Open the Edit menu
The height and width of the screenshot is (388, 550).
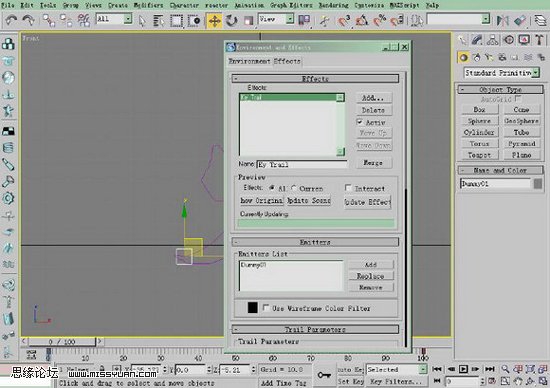(x=27, y=5)
